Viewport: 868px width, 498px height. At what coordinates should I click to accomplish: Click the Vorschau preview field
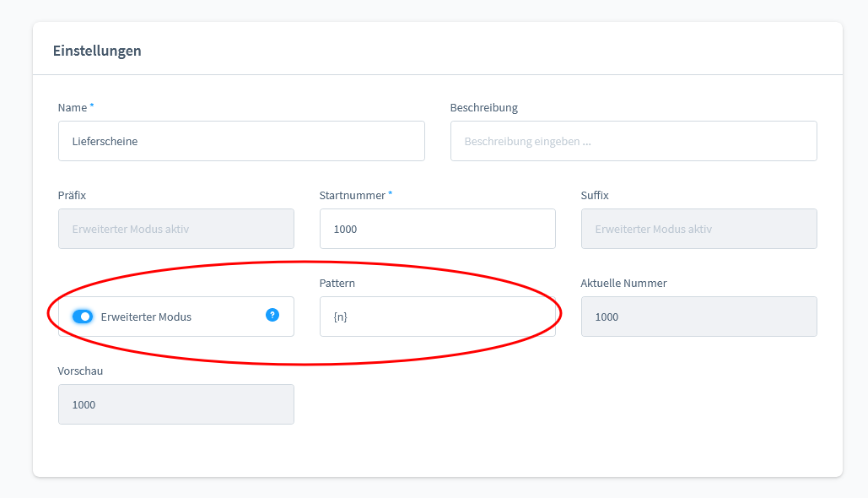pos(176,404)
